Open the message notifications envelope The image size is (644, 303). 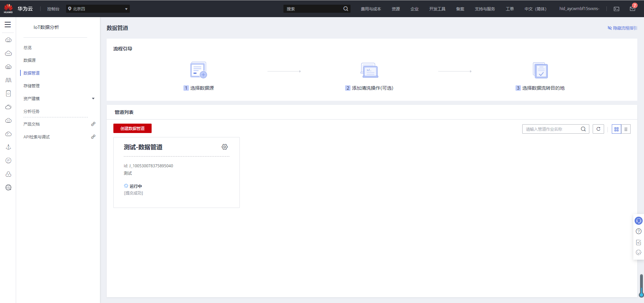coord(633,8)
